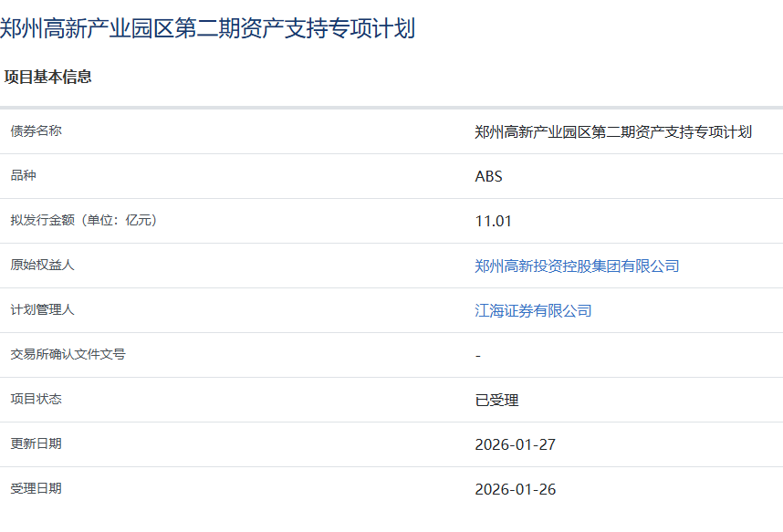The image size is (783, 532).
Task: Click the 项目状态 row label
Action: tap(37, 399)
